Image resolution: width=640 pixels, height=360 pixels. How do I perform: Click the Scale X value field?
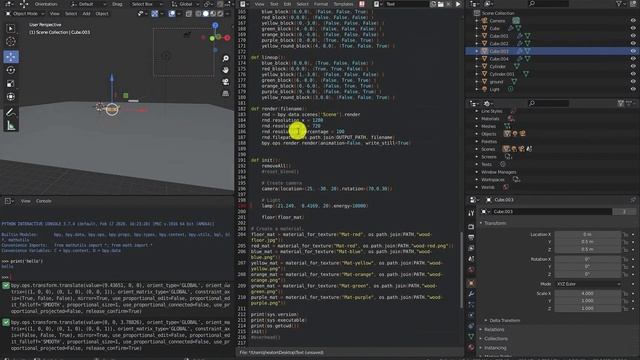pos(588,293)
